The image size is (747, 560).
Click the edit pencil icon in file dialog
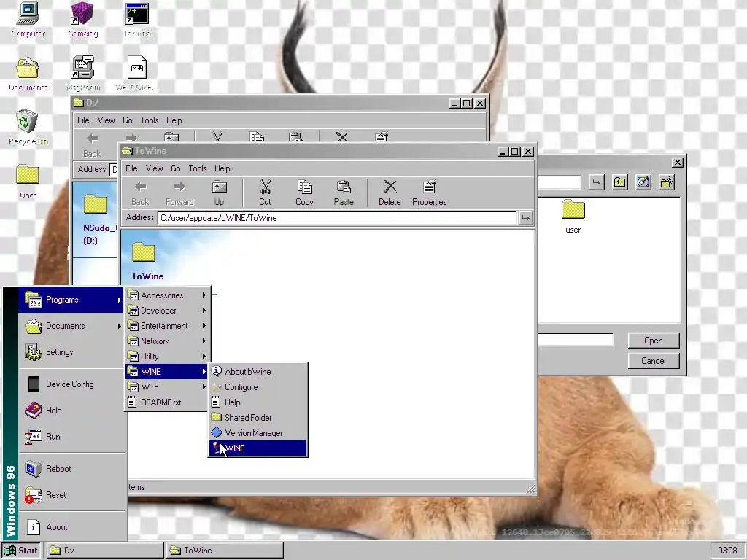[x=643, y=182]
